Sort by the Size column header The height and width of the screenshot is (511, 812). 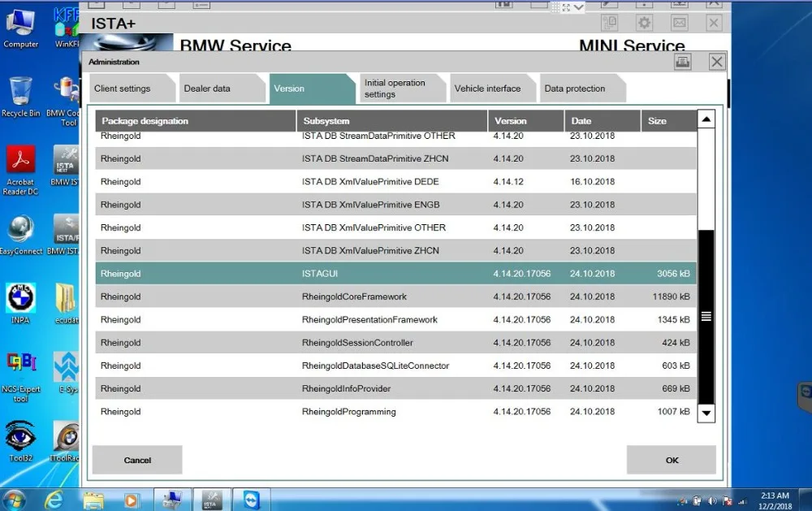669,121
